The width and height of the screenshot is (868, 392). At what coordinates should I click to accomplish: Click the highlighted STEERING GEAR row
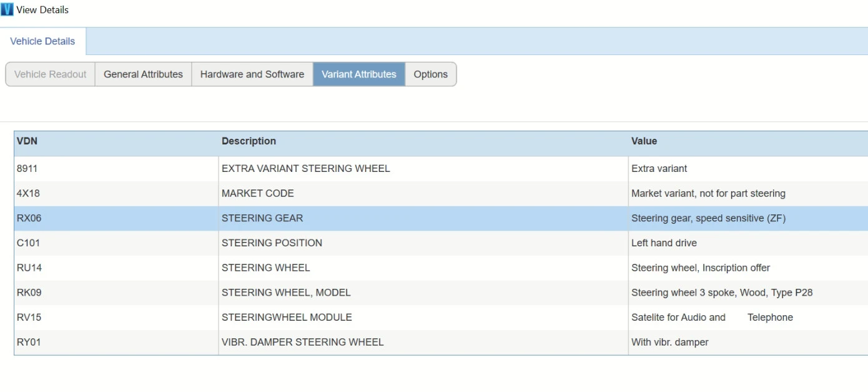coord(262,218)
